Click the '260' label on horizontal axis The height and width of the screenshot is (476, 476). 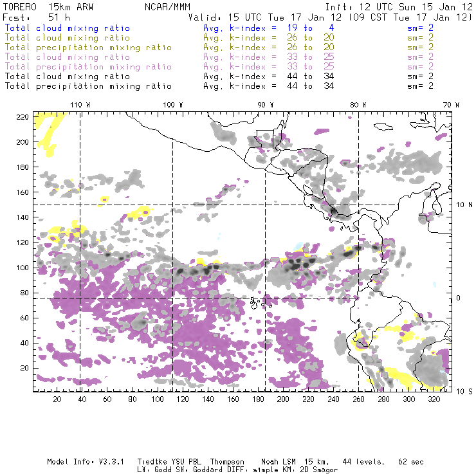(x=358, y=399)
